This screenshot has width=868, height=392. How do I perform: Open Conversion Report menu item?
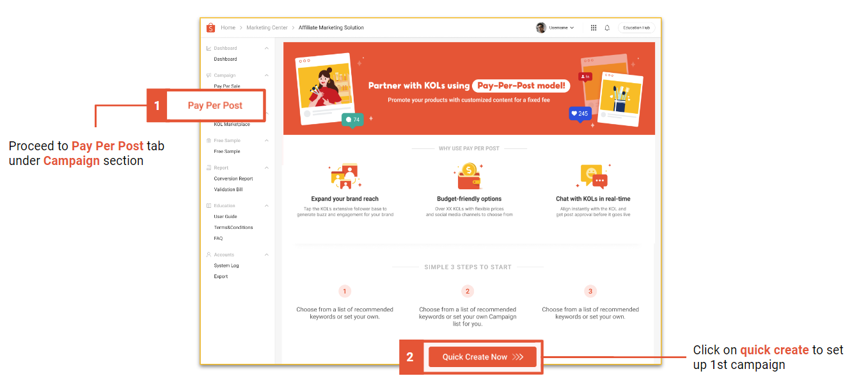click(233, 179)
